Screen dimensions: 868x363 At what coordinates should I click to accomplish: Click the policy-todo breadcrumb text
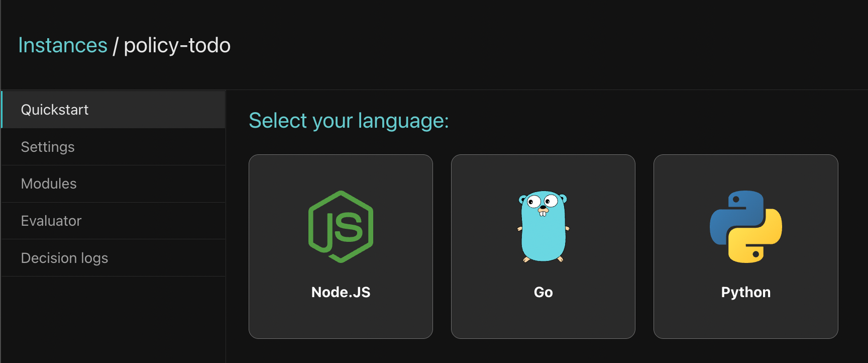pyautogui.click(x=177, y=45)
